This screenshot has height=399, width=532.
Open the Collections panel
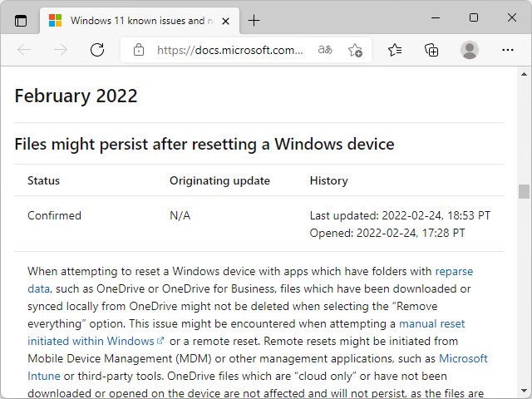431,50
